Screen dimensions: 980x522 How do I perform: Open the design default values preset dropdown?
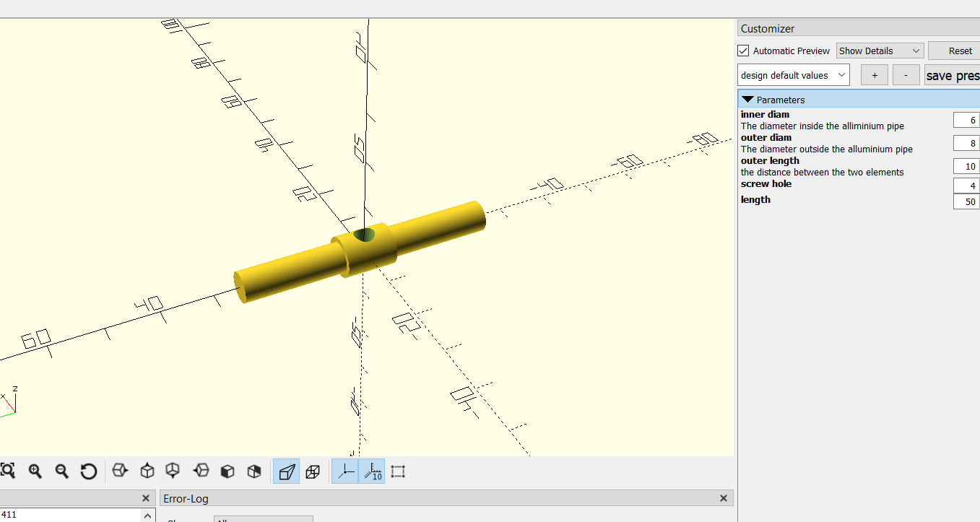point(793,75)
